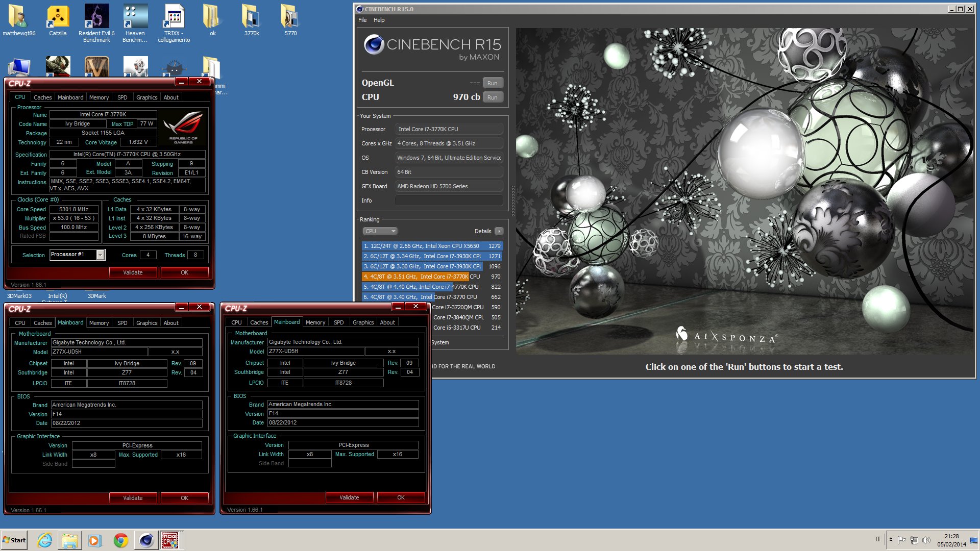Screen dimensions: 980x551
Task: Select the desktop folder named ok
Action: pos(213,20)
